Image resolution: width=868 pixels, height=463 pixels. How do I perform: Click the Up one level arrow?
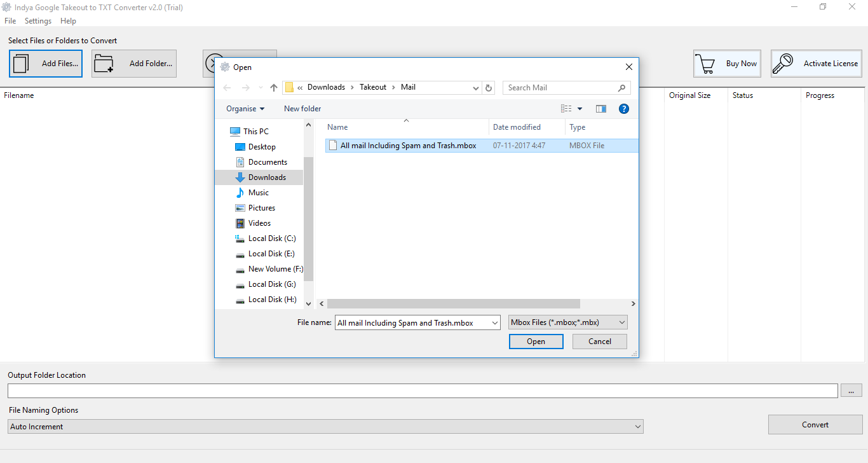pos(274,88)
